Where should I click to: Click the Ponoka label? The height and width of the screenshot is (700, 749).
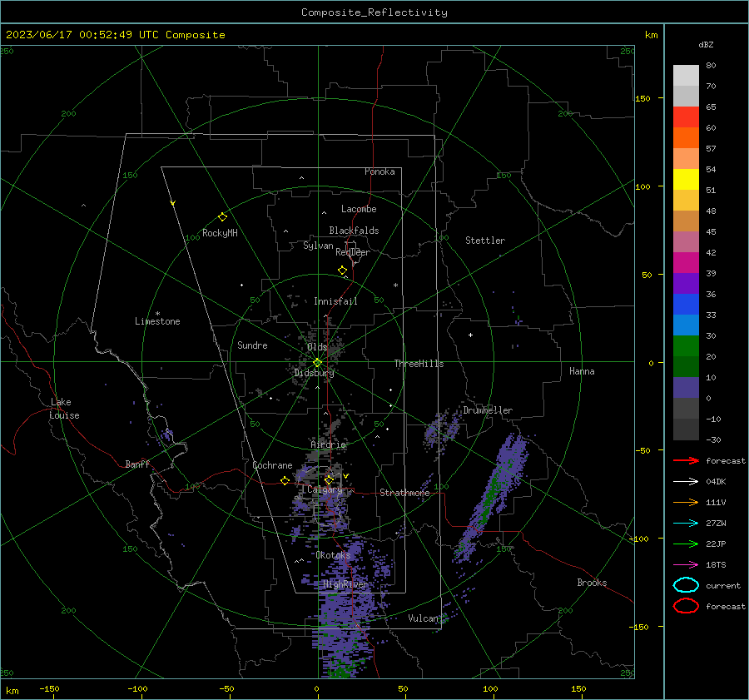pyautogui.click(x=379, y=171)
